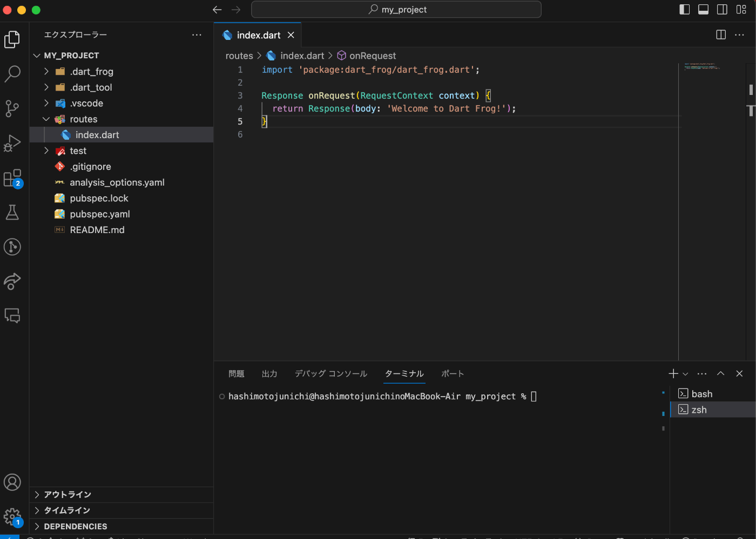Image resolution: width=756 pixels, height=539 pixels.
Task: Toggle the primary sidebar visibility
Action: [x=684, y=10]
